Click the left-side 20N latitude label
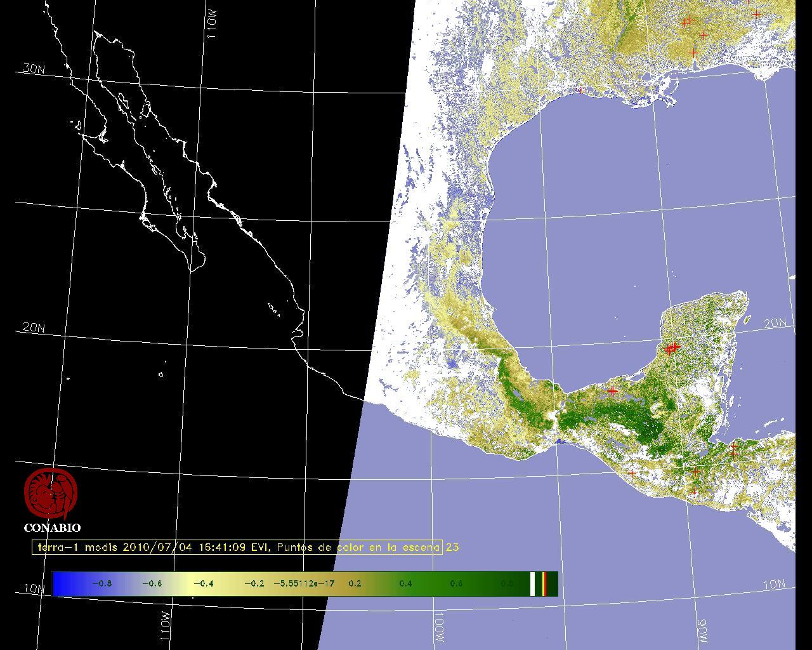 click(x=33, y=328)
